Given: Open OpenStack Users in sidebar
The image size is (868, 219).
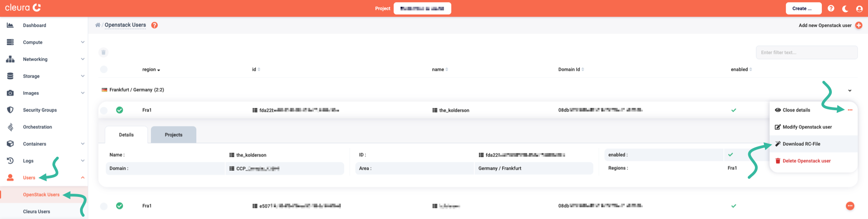Looking at the screenshot, I should 41,195.
